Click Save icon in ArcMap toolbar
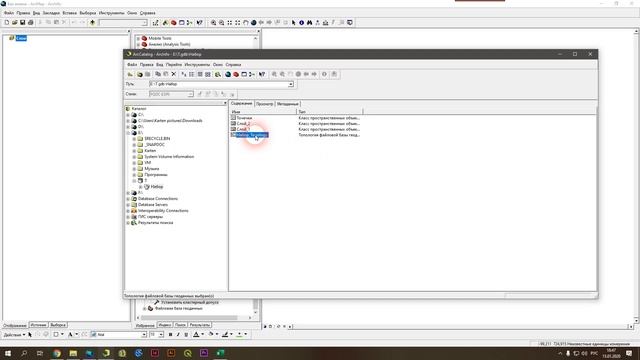The image size is (640, 360). click(x=22, y=22)
